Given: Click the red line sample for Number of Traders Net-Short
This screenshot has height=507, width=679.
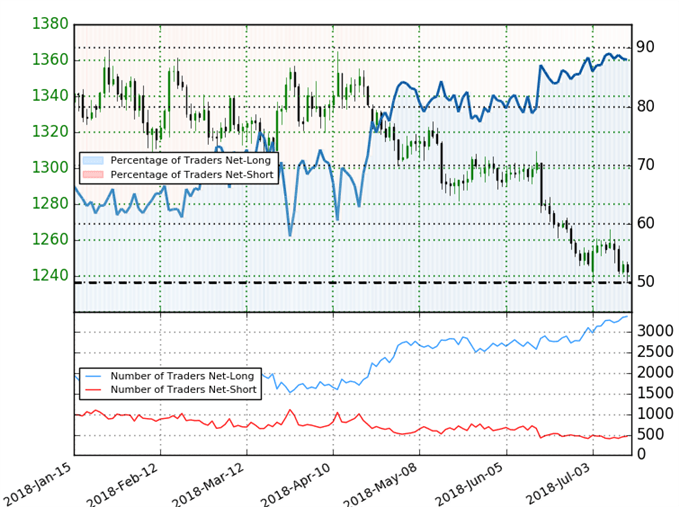Looking at the screenshot, I should [x=93, y=389].
